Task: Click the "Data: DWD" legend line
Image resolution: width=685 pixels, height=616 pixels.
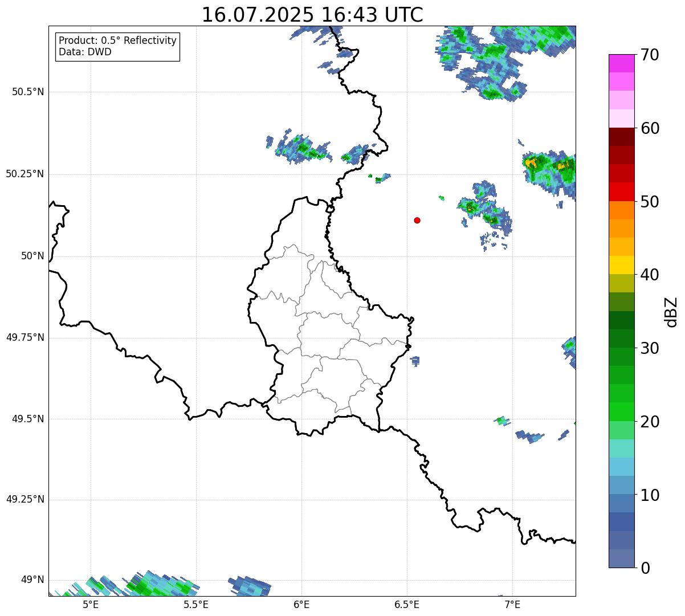Action: 85,52
